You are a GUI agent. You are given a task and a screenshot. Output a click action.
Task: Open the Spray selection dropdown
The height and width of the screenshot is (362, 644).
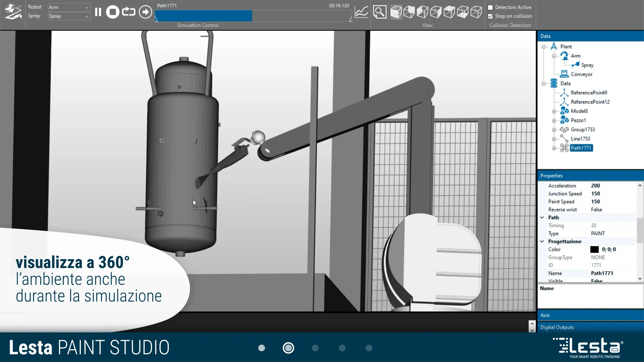69,16
